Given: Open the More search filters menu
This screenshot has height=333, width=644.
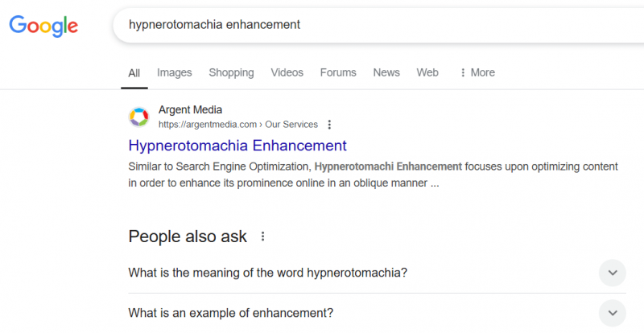Looking at the screenshot, I should point(477,72).
